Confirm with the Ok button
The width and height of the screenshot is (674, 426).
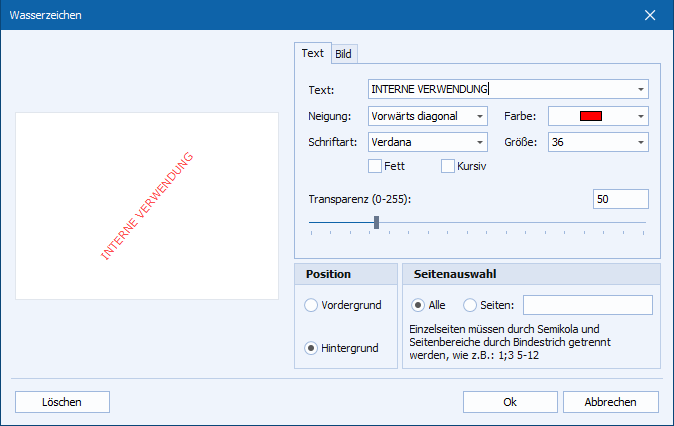point(510,401)
